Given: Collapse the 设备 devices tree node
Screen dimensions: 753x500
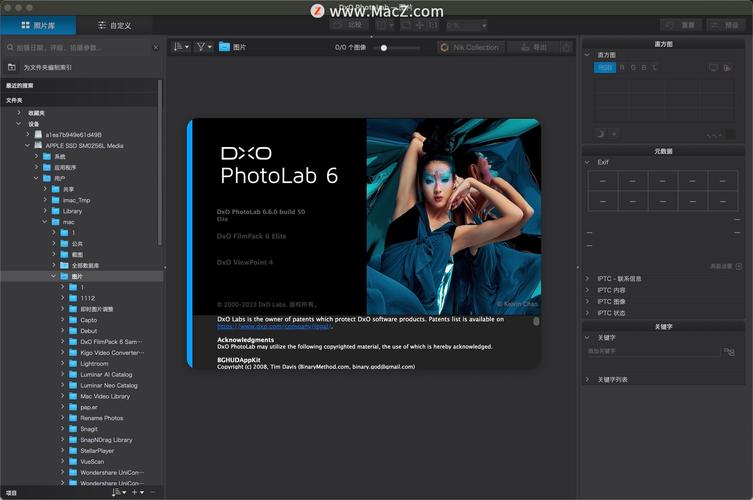Looking at the screenshot, I should (x=19, y=123).
